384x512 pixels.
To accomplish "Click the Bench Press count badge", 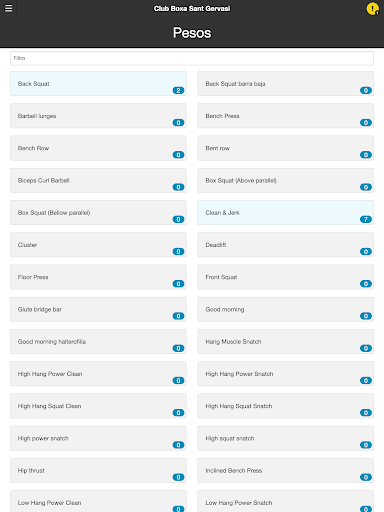I will 366,123.
